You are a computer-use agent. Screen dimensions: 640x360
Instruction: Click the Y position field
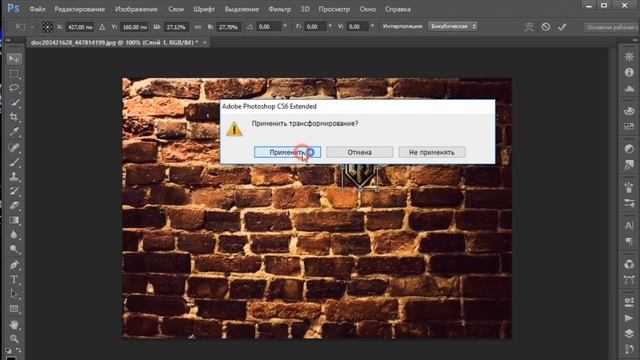pyautogui.click(x=135, y=27)
